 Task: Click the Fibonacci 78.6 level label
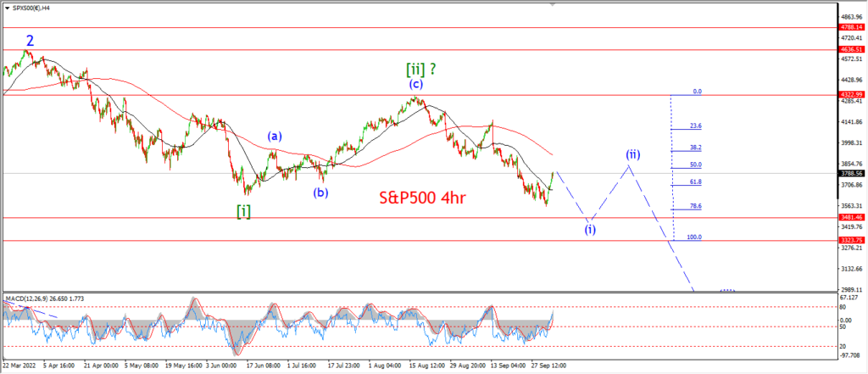[696, 206]
